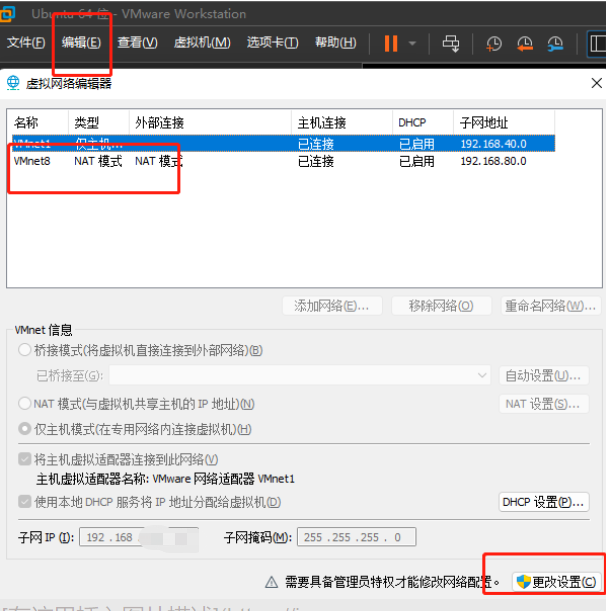Toggle 使用本地 DHCP 服务 checkbox
The image size is (606, 611).
click(x=25, y=502)
